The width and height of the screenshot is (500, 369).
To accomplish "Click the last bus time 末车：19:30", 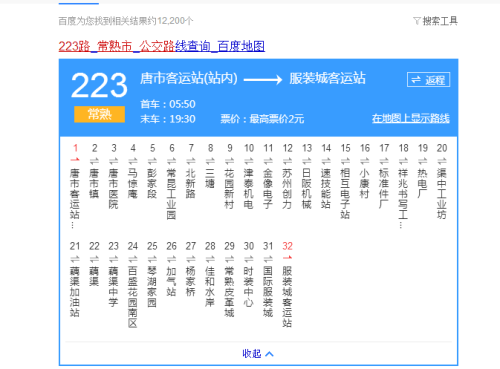I will (x=168, y=119).
